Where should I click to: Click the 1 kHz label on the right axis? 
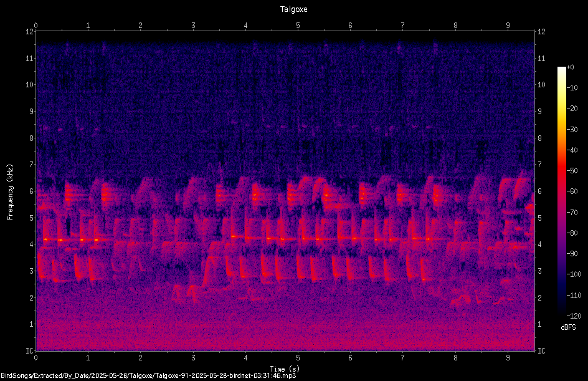coord(539,324)
